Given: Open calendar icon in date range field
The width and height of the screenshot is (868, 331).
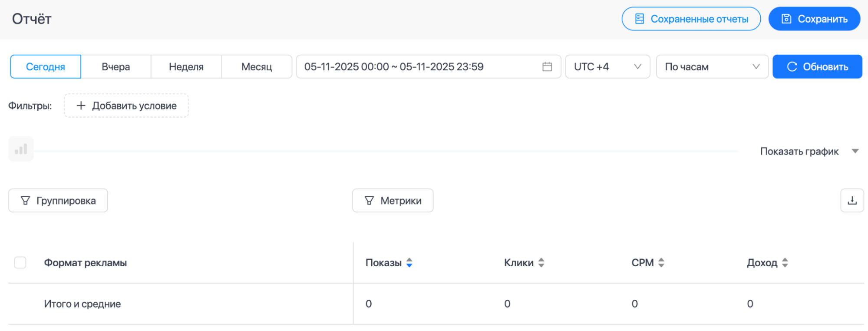Looking at the screenshot, I should pyautogui.click(x=547, y=66).
